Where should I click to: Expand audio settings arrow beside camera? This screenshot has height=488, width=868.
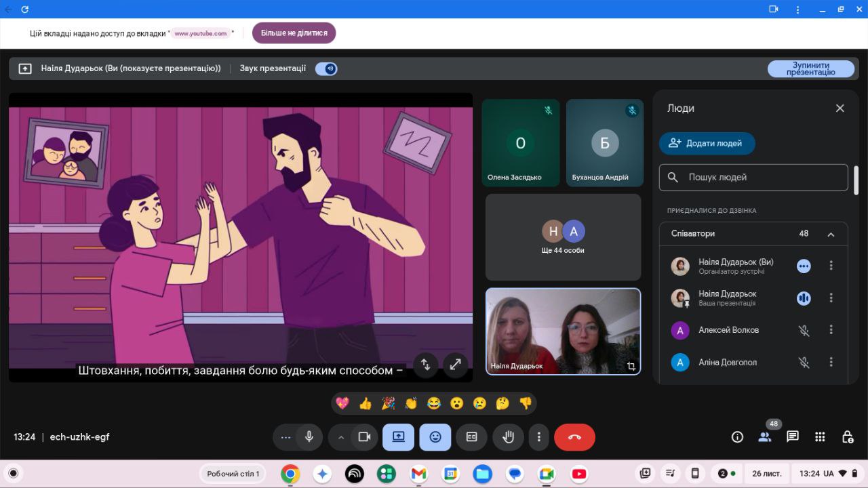point(341,437)
